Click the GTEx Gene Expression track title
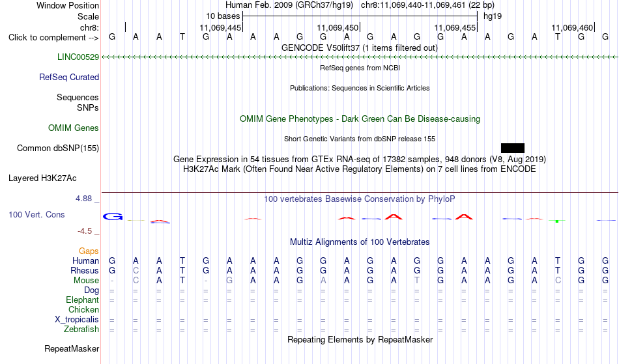Viewport: 619px width, 364px height. [360, 159]
